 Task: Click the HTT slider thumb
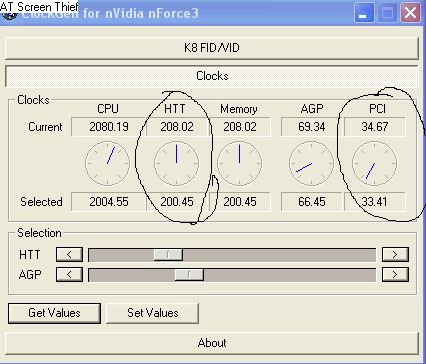(168, 255)
